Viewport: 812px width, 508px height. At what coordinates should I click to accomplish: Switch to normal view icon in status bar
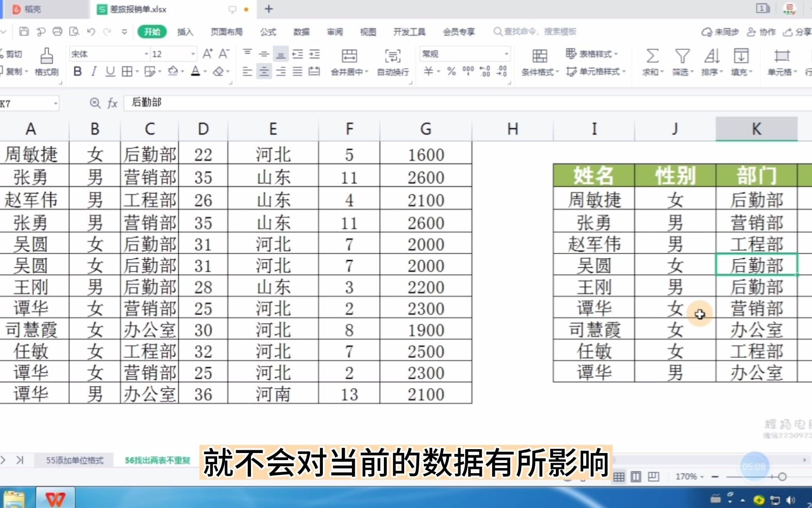pyautogui.click(x=619, y=477)
